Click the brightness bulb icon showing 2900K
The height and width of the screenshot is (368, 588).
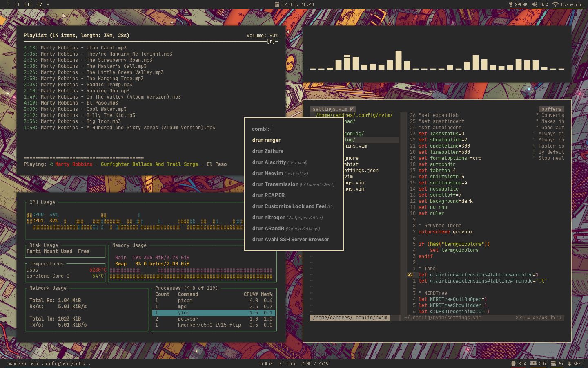(x=511, y=4)
